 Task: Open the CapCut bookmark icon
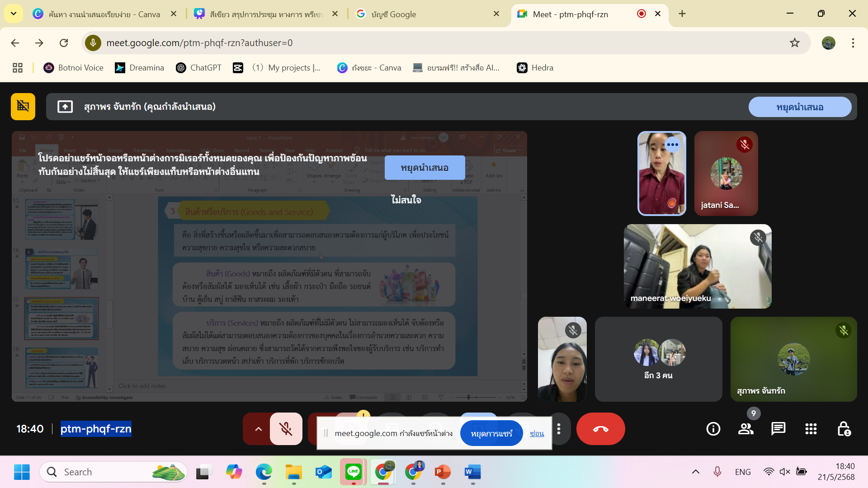tap(238, 68)
